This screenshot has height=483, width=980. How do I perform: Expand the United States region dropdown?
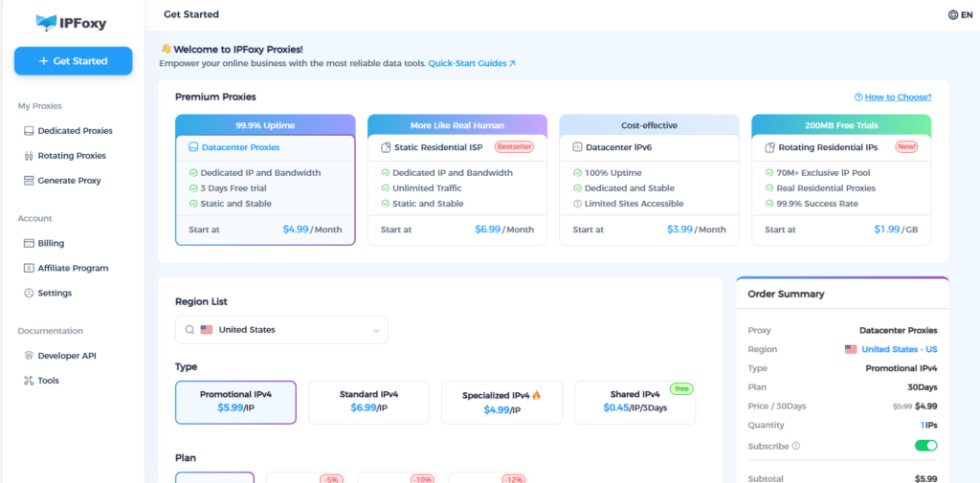click(x=281, y=330)
